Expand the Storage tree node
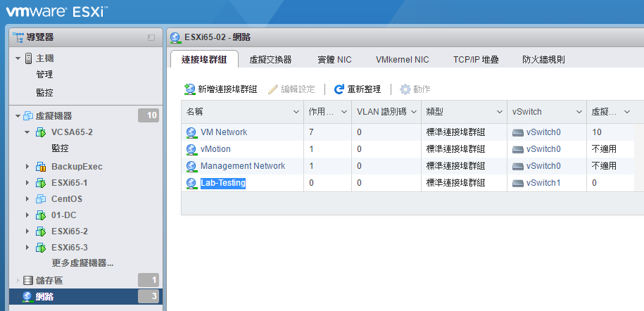Screen dimensions: 644x311 click(18, 281)
